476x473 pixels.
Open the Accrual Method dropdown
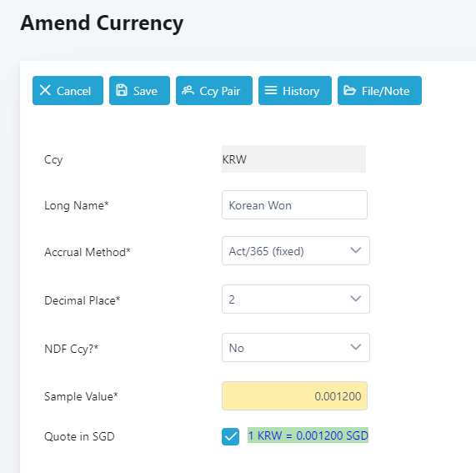point(296,251)
